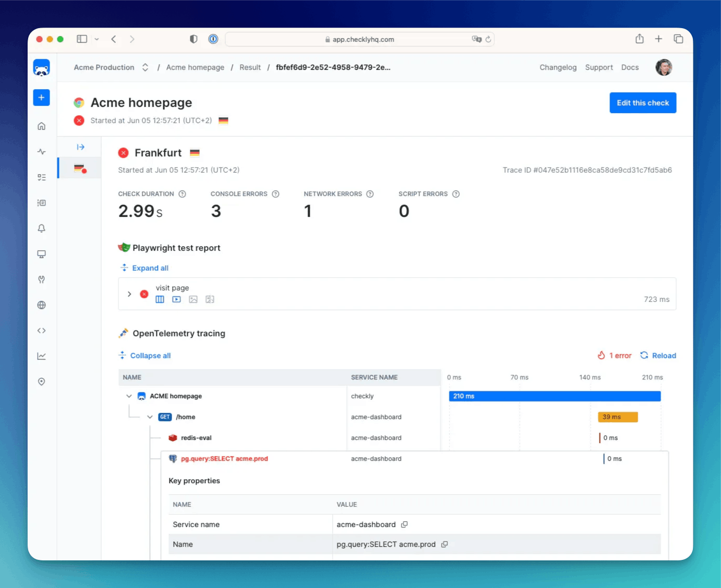Click the blue plus create button

pos(42,97)
